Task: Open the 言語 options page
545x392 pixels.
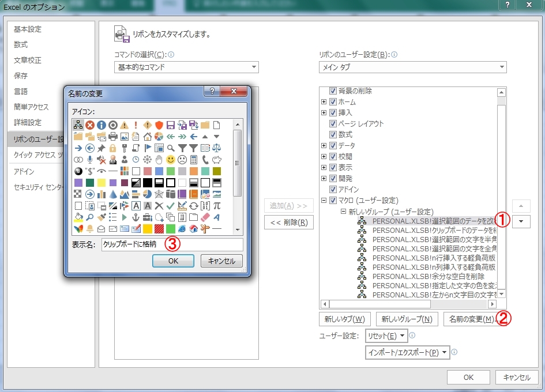Action: [21, 92]
